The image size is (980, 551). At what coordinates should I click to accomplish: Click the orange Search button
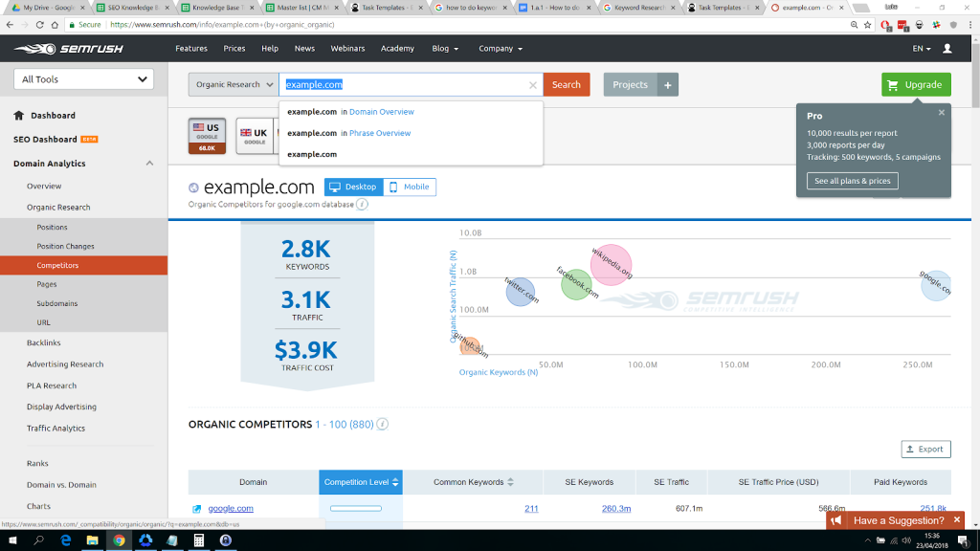tap(567, 85)
